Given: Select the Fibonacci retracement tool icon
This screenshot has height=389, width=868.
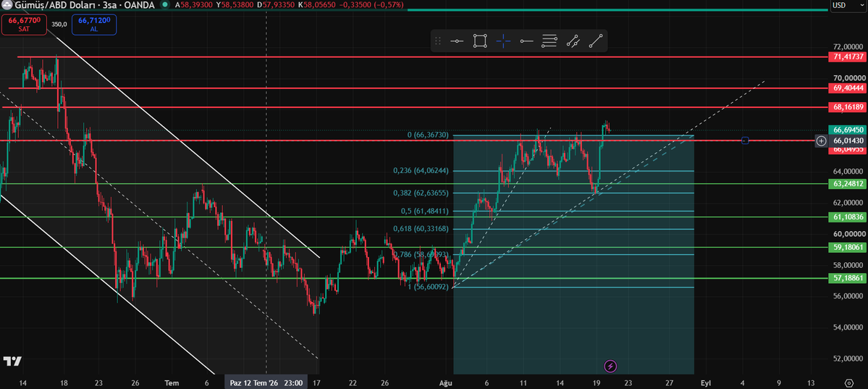Looking at the screenshot, I should (x=549, y=41).
